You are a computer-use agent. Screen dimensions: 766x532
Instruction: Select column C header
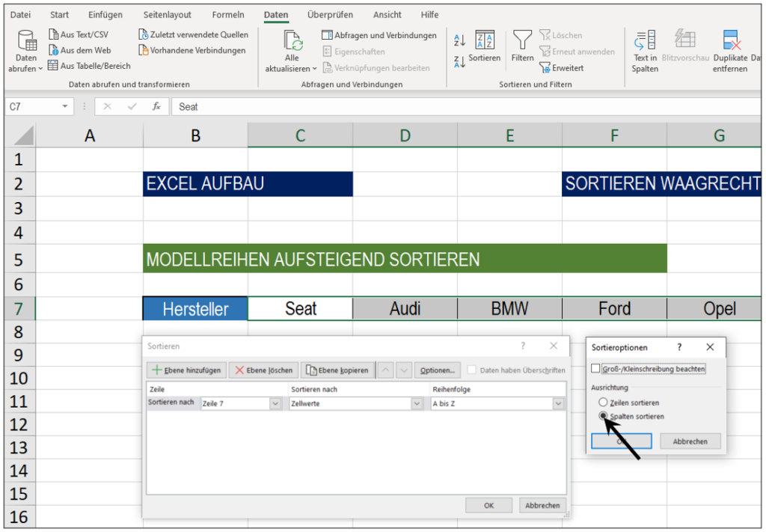click(x=300, y=135)
